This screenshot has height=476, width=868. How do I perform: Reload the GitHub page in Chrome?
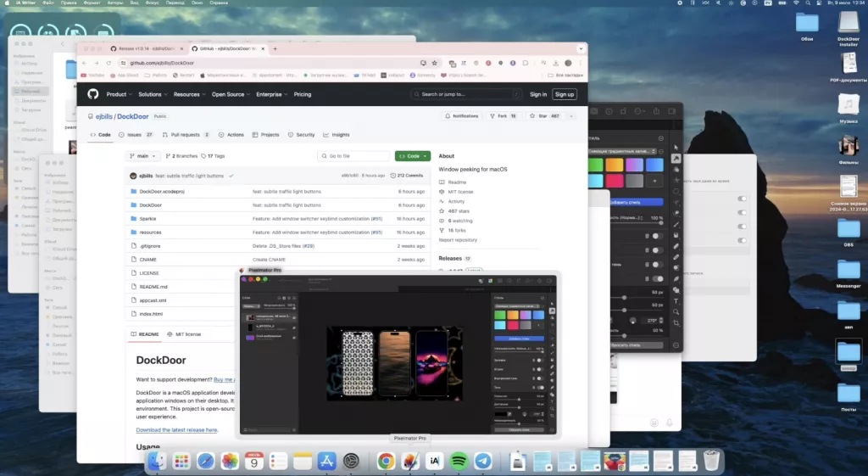(108, 63)
